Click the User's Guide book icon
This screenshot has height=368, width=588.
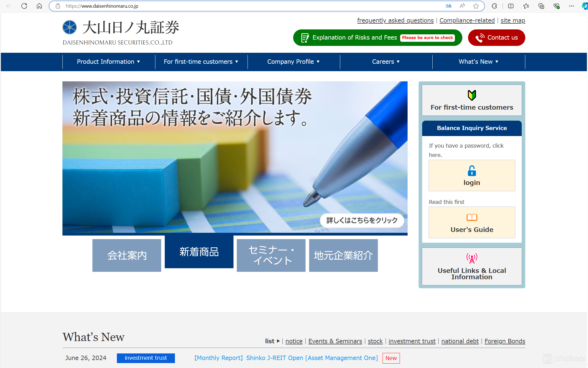coord(471,217)
